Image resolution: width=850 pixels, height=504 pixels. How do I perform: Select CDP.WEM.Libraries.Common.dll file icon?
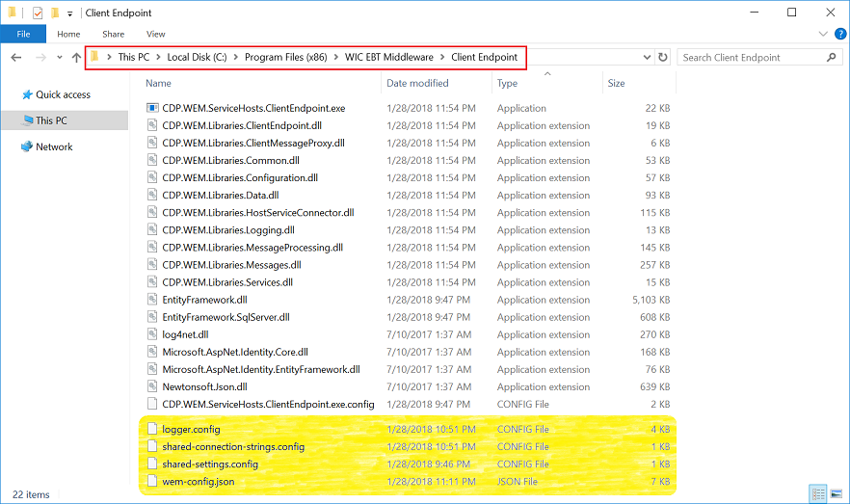point(152,160)
